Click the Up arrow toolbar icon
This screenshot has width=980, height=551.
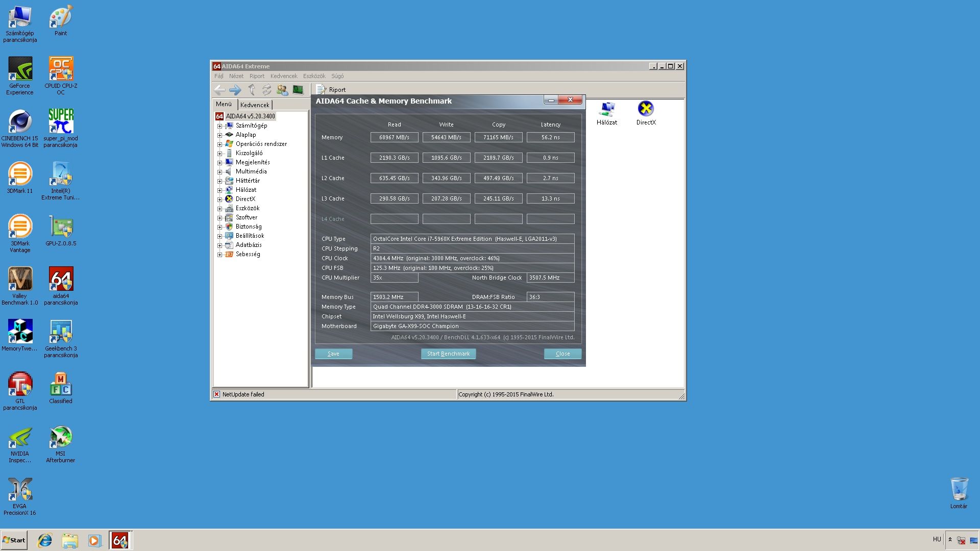coord(251,90)
